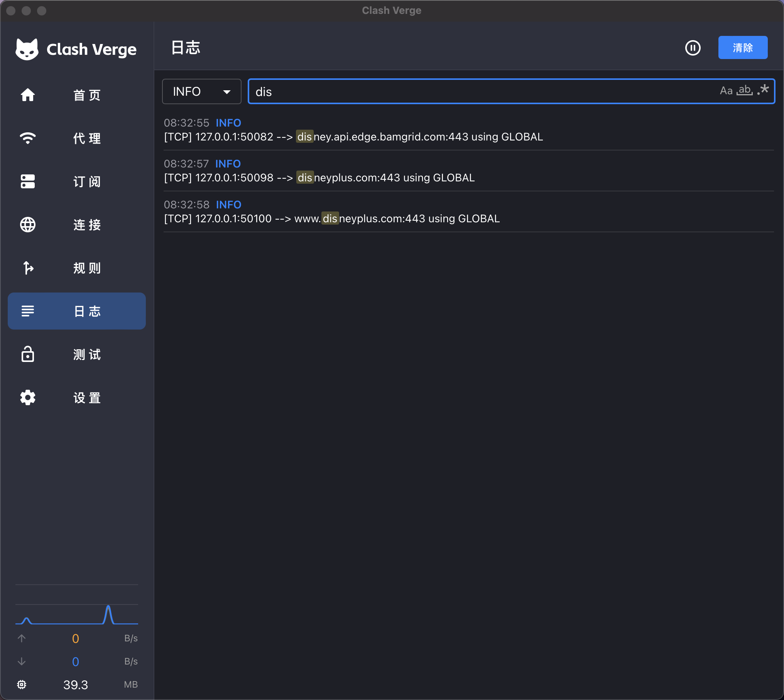784x700 pixels.
Task: Click the 清除 clear button
Action: (x=743, y=48)
